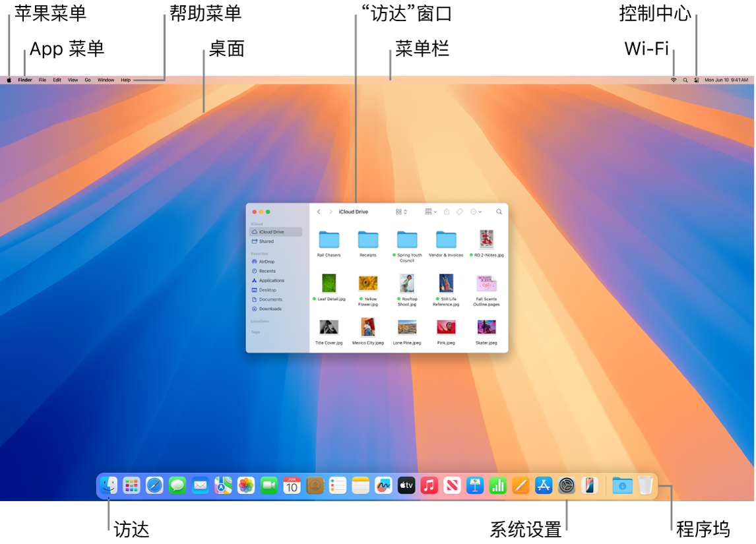The height and width of the screenshot is (544, 756).
Task: Select the Receipts folder
Action: point(368,239)
